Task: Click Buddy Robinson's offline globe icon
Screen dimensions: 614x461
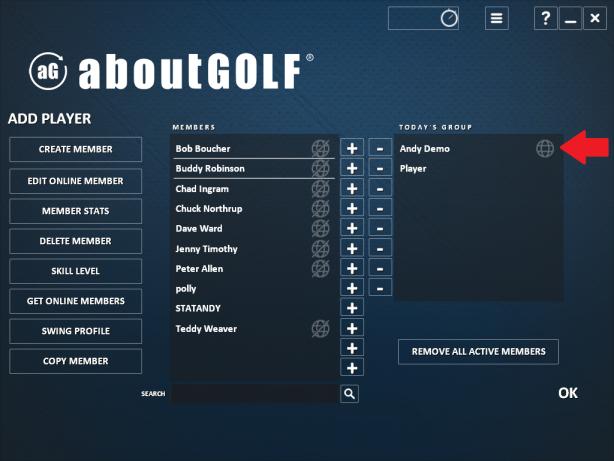Action: pos(320,168)
